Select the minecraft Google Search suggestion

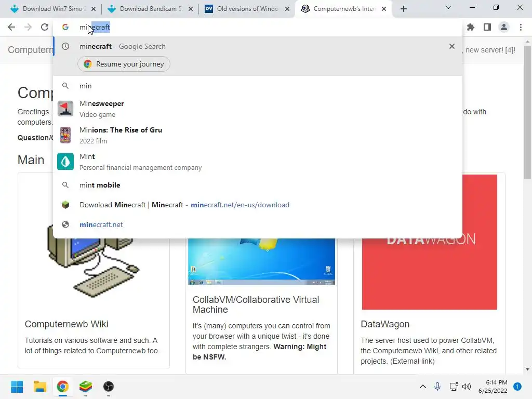[x=258, y=46]
